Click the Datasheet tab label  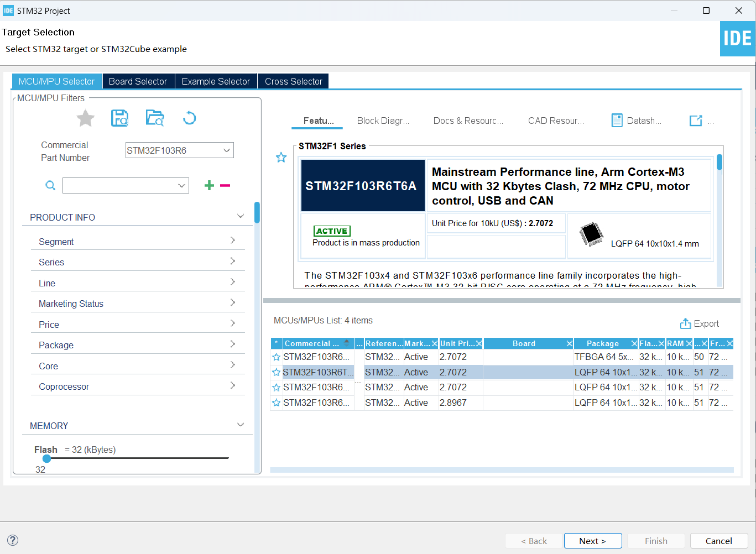(644, 121)
